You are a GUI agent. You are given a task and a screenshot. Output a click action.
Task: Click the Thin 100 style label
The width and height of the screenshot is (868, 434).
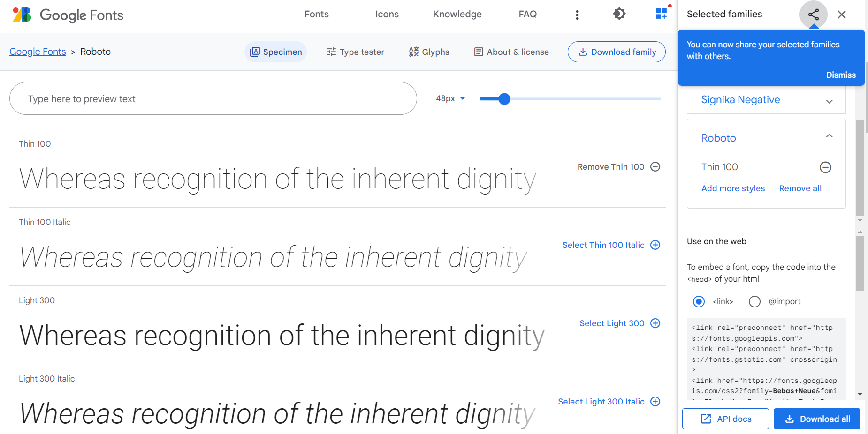coord(35,144)
